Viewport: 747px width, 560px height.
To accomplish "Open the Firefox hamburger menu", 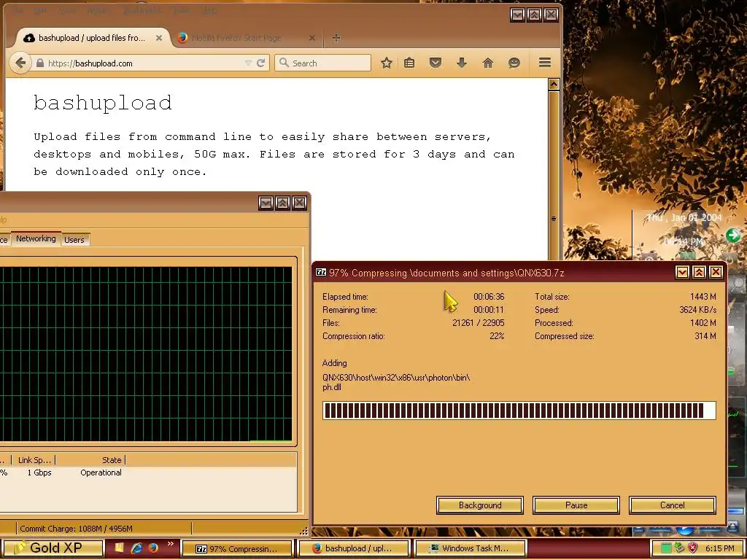I will 545,63.
